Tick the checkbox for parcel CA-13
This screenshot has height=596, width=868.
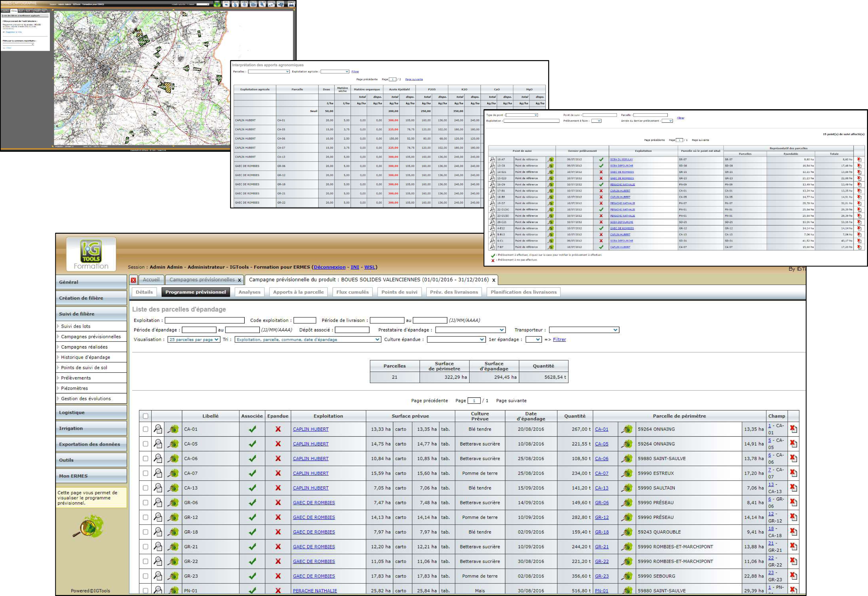(145, 488)
